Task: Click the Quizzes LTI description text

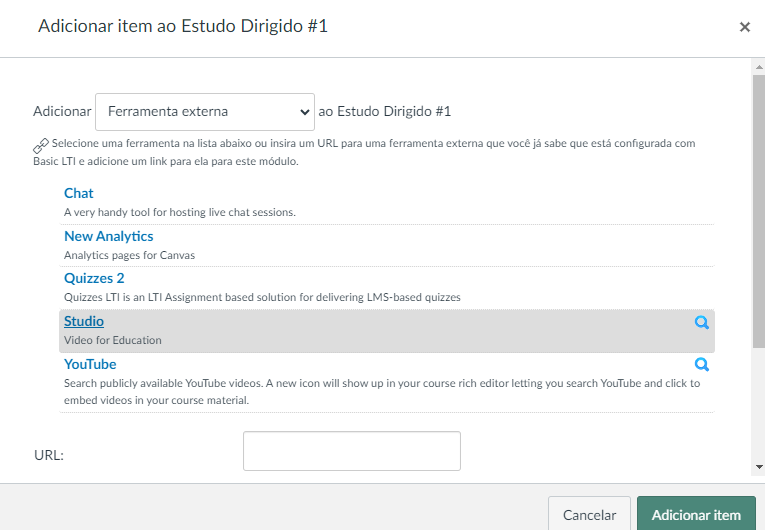Action: [x=262, y=297]
